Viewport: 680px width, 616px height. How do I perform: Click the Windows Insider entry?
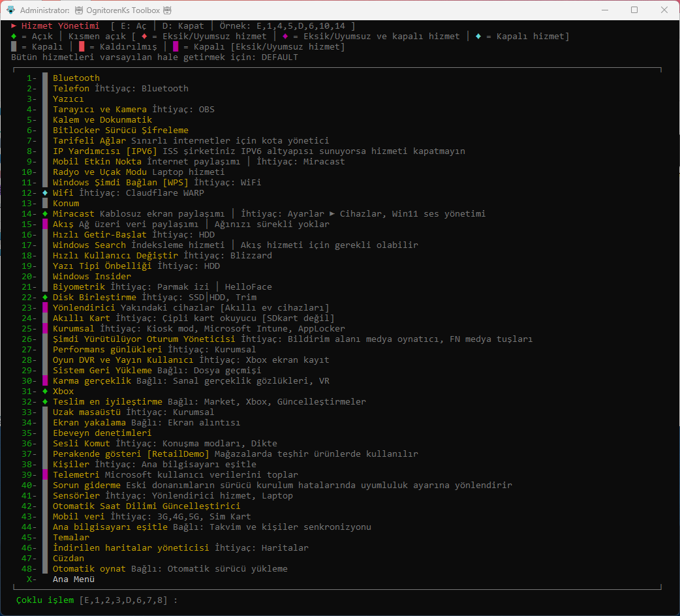(x=92, y=276)
